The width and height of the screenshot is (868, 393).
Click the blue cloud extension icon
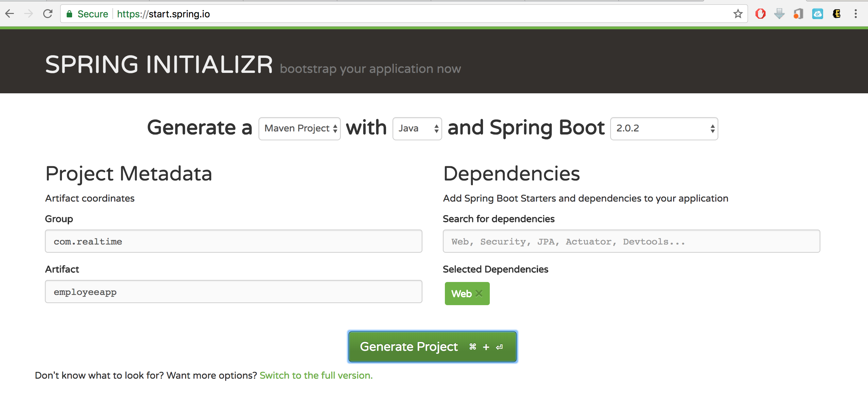818,14
